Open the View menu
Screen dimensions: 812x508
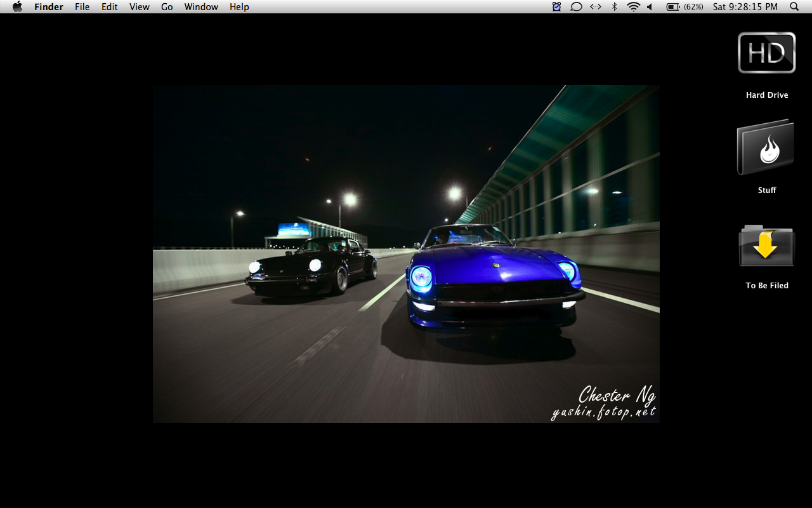pos(139,7)
